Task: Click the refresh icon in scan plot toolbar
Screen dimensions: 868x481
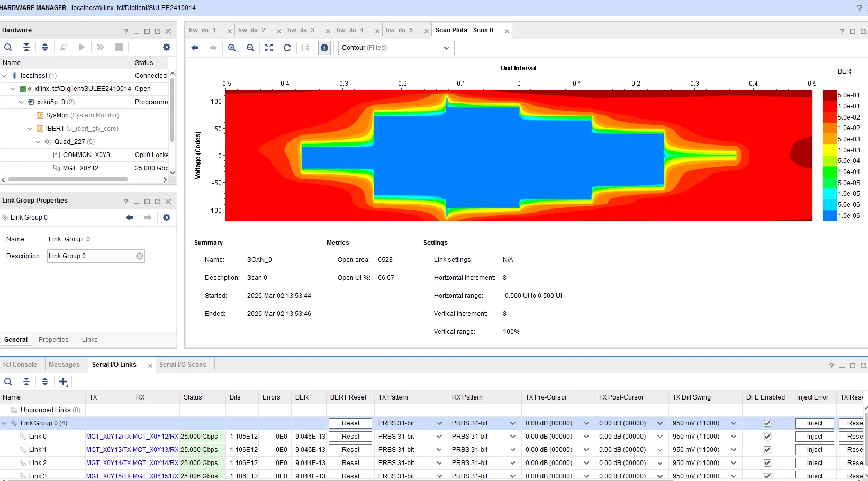Action: pos(287,48)
